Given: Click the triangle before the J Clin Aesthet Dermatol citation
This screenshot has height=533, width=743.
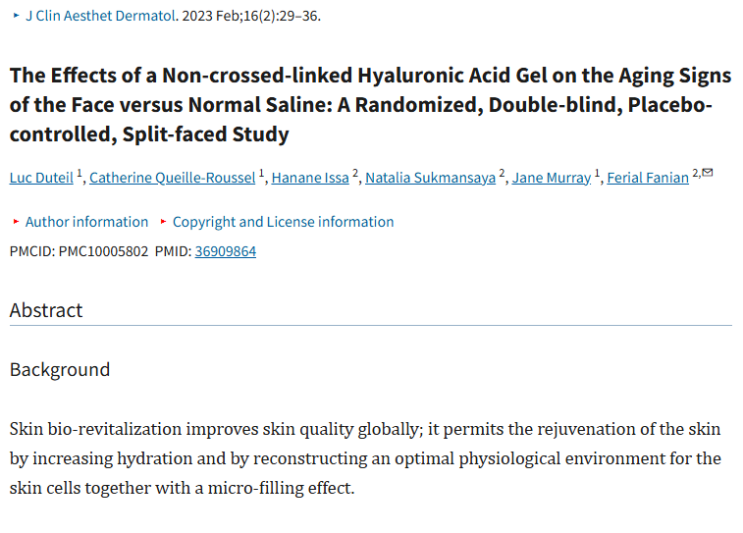Looking at the screenshot, I should pos(14,17).
